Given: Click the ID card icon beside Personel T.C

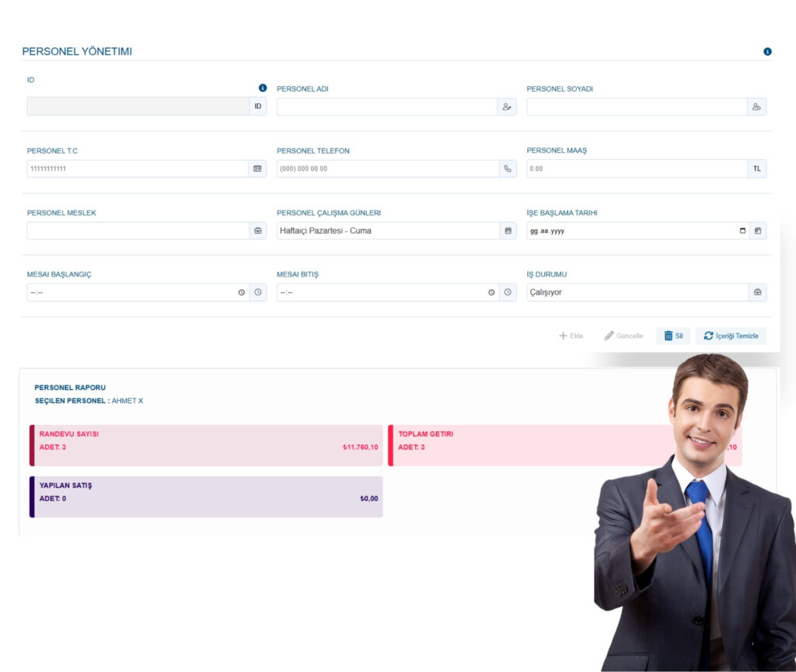Looking at the screenshot, I should pyautogui.click(x=257, y=169).
